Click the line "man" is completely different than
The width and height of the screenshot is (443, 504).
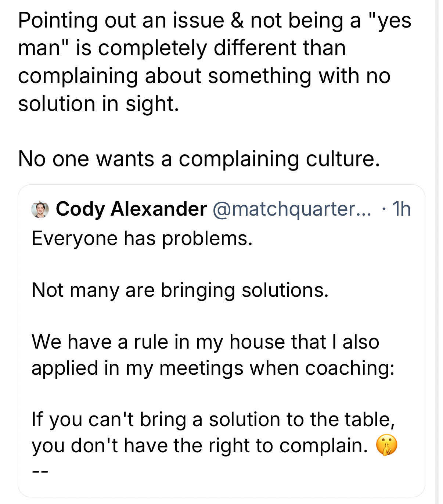182,48
